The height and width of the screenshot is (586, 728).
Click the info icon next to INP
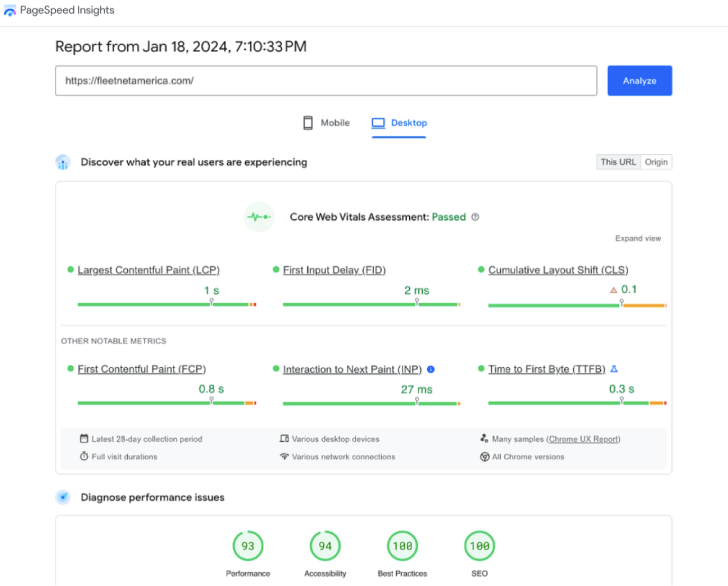pyautogui.click(x=430, y=369)
